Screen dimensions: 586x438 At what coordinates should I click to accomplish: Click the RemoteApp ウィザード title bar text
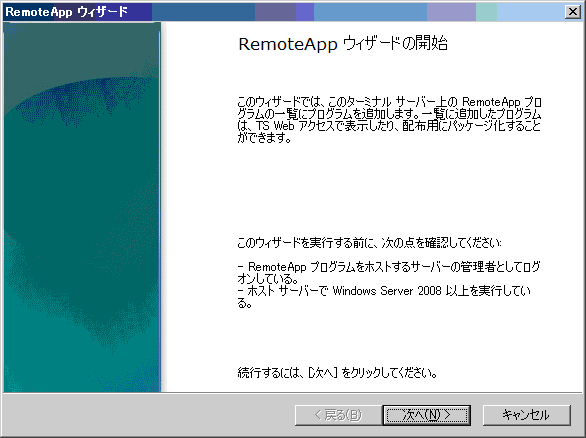(67, 12)
